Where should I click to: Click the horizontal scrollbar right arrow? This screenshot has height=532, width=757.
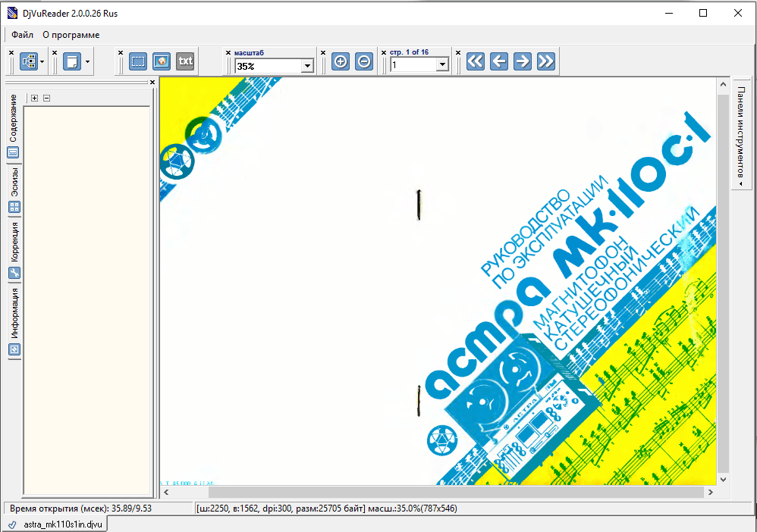pyautogui.click(x=710, y=492)
